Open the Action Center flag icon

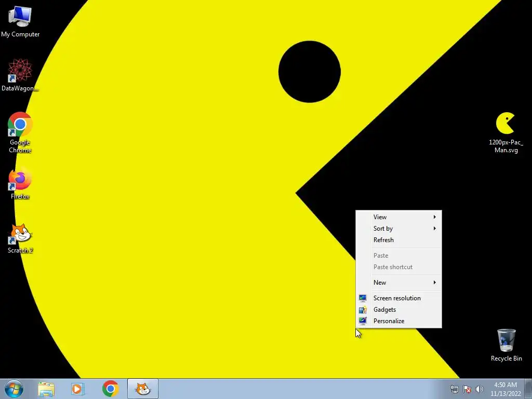(x=467, y=389)
